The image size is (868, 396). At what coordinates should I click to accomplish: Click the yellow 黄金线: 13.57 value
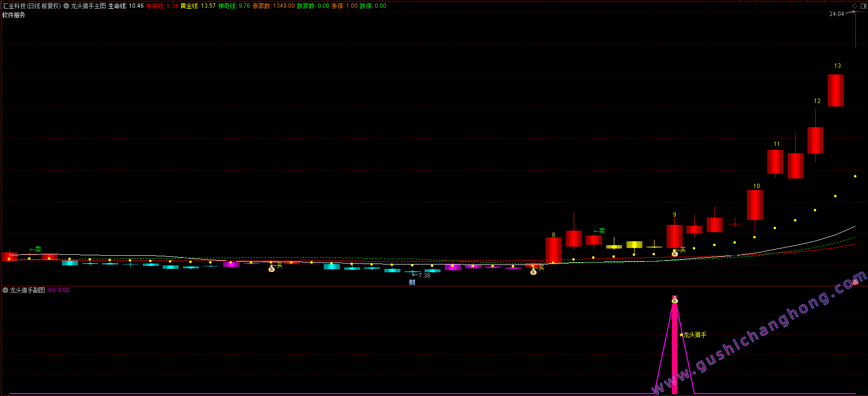pyautogui.click(x=198, y=6)
